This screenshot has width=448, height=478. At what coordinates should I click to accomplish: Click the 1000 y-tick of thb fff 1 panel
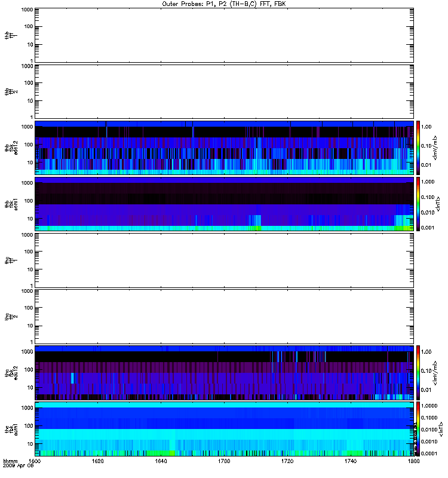pos(27,10)
